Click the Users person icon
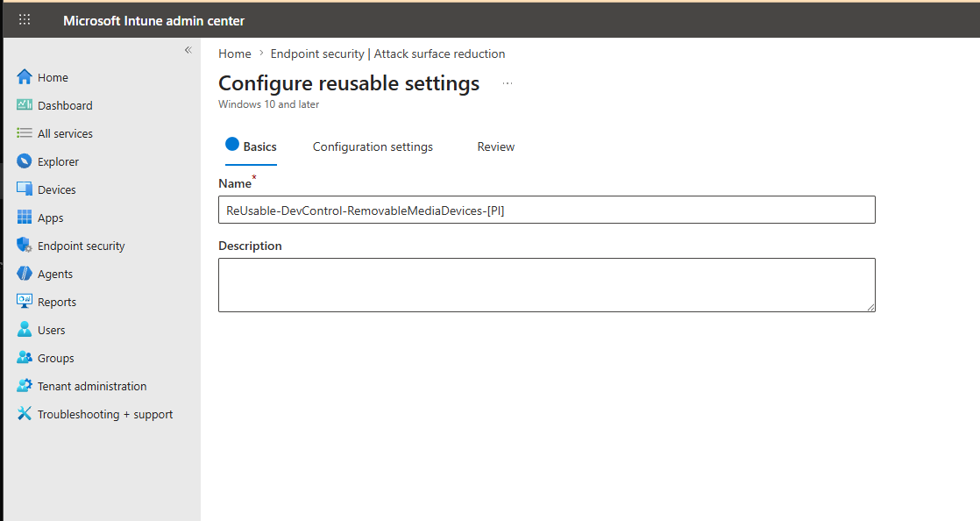980x521 pixels. (25, 329)
